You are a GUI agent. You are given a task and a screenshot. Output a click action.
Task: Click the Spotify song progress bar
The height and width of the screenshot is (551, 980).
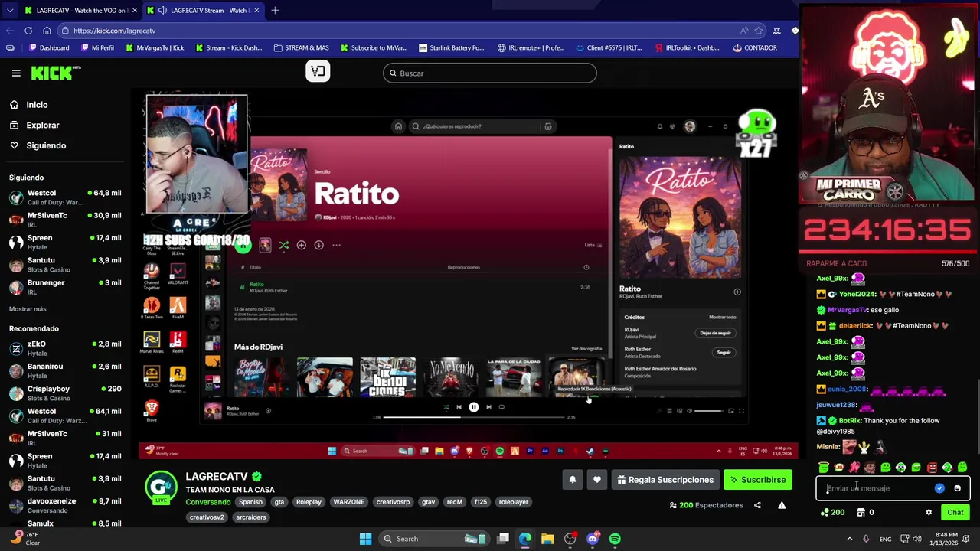473,417
